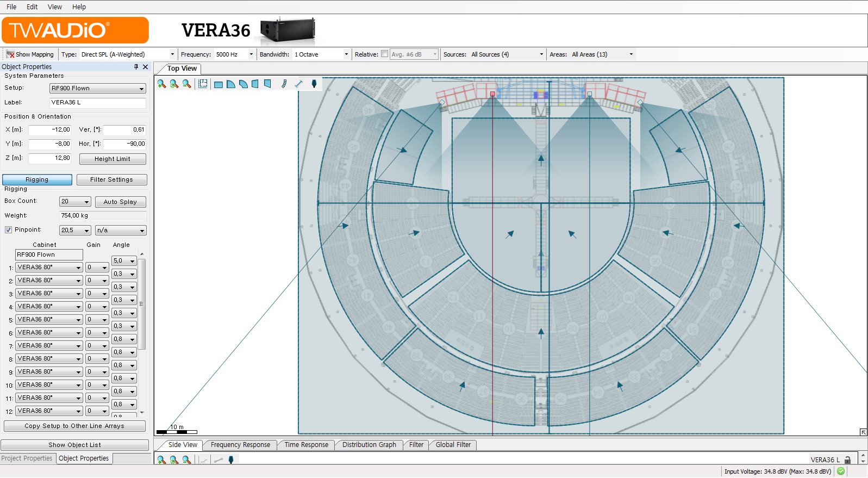The height and width of the screenshot is (478, 868).
Task: Toggle the Pinpoint checkbox
Action: (x=8, y=229)
